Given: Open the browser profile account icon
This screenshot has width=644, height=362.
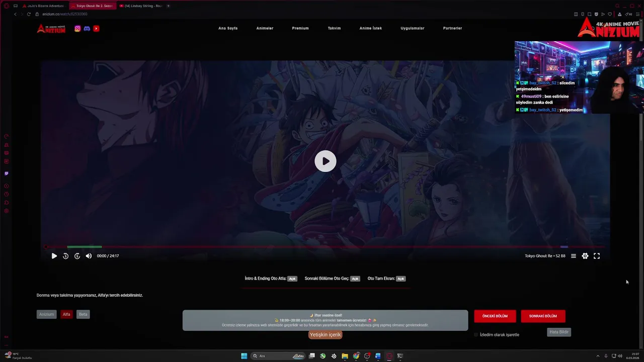Looking at the screenshot, I should pos(619,14).
